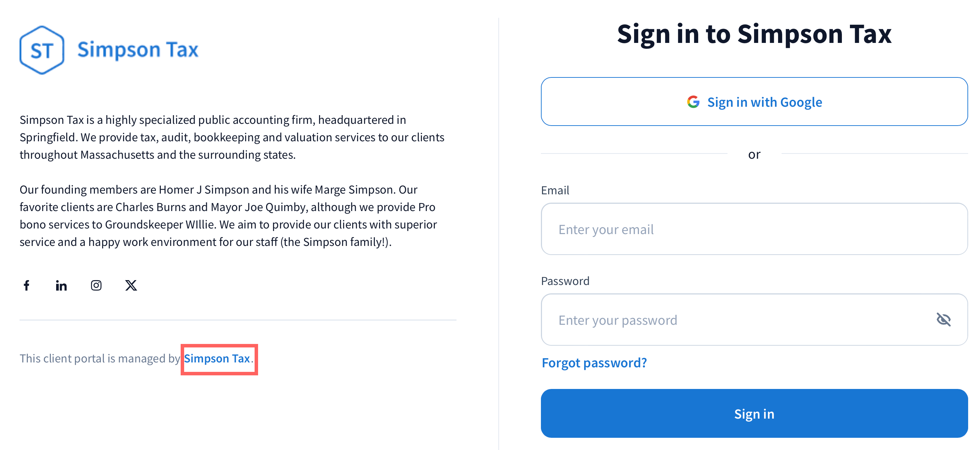Toggle password visibility eye icon
Image resolution: width=980 pixels, height=450 pixels.
point(943,320)
